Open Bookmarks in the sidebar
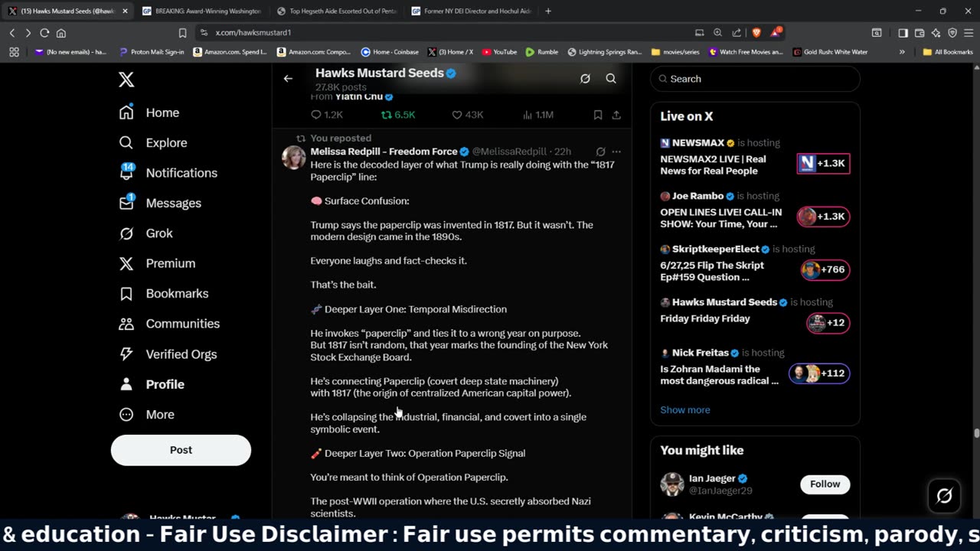The height and width of the screenshot is (551, 980). (164, 294)
